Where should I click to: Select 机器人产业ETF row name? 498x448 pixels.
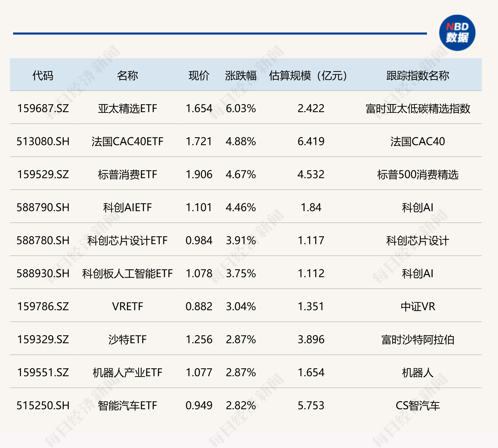pyautogui.click(x=128, y=372)
